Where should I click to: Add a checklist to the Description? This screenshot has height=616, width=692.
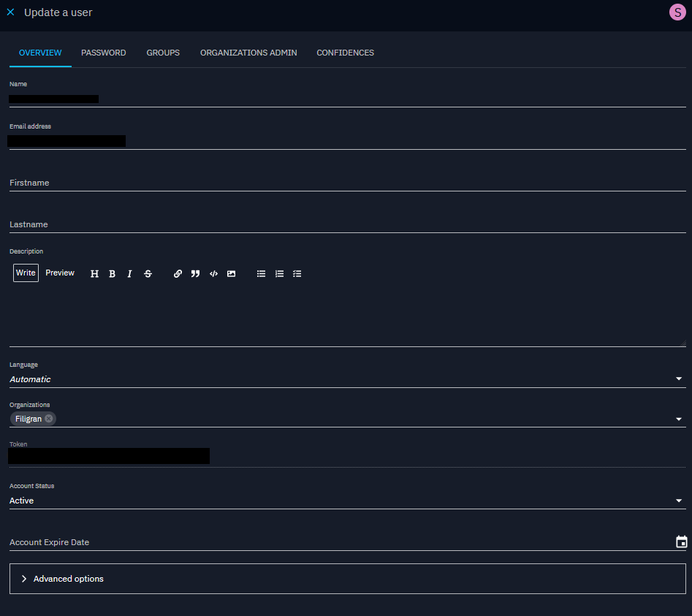297,274
